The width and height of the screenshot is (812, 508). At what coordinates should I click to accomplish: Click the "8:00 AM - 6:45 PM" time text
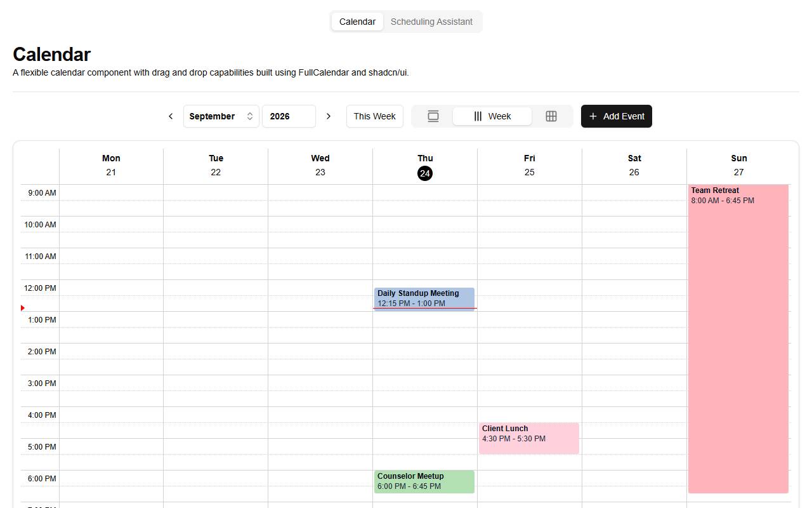click(x=723, y=201)
